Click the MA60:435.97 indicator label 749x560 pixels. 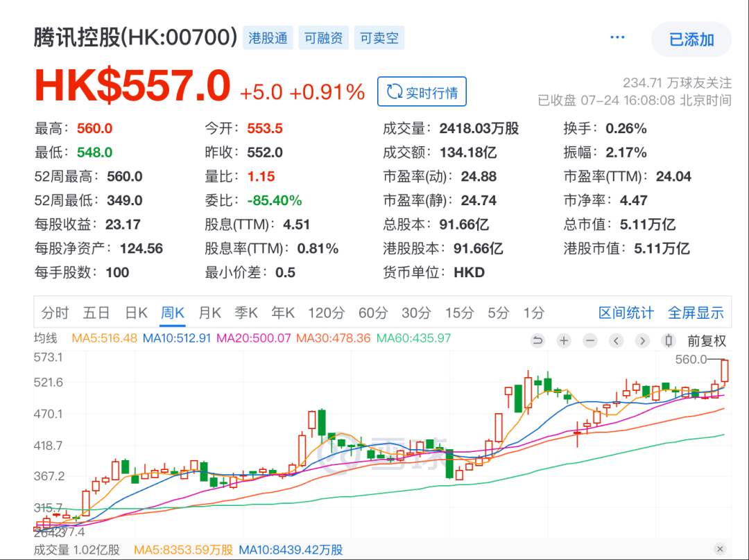coord(413,338)
